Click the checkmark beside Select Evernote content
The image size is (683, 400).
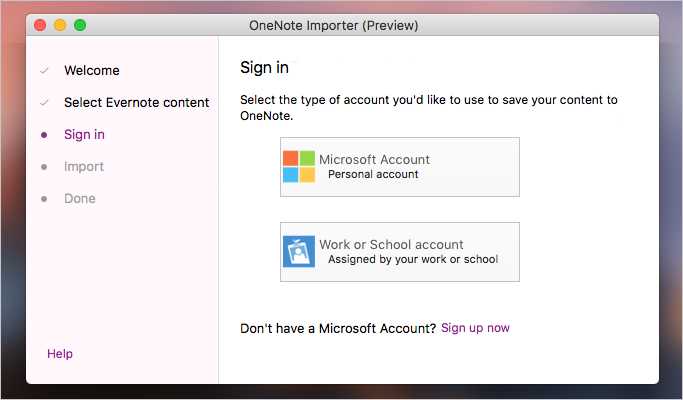pos(44,103)
